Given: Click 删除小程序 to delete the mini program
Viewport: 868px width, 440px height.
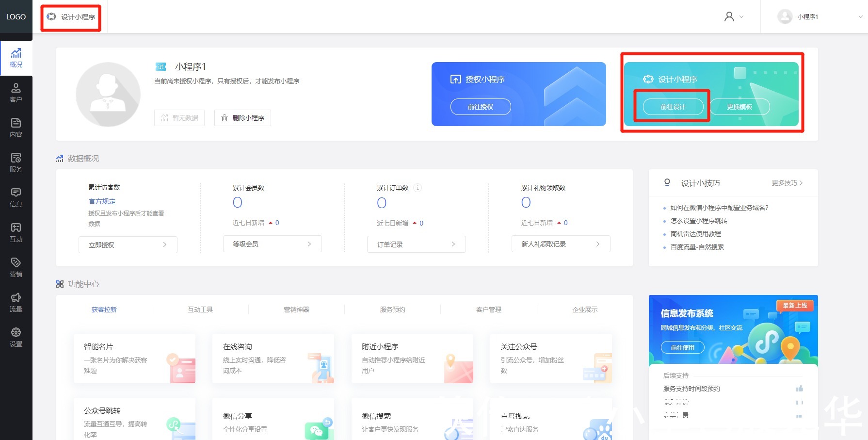Looking at the screenshot, I should pyautogui.click(x=242, y=117).
